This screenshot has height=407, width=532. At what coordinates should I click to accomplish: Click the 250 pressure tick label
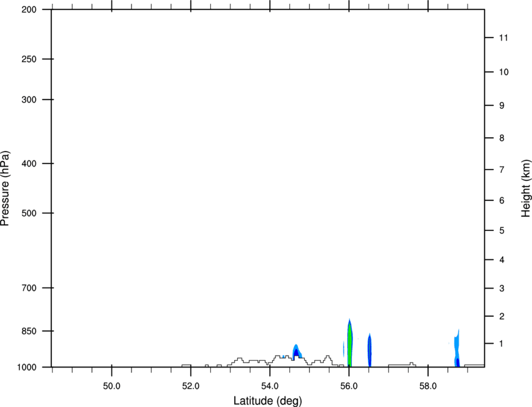click(29, 59)
